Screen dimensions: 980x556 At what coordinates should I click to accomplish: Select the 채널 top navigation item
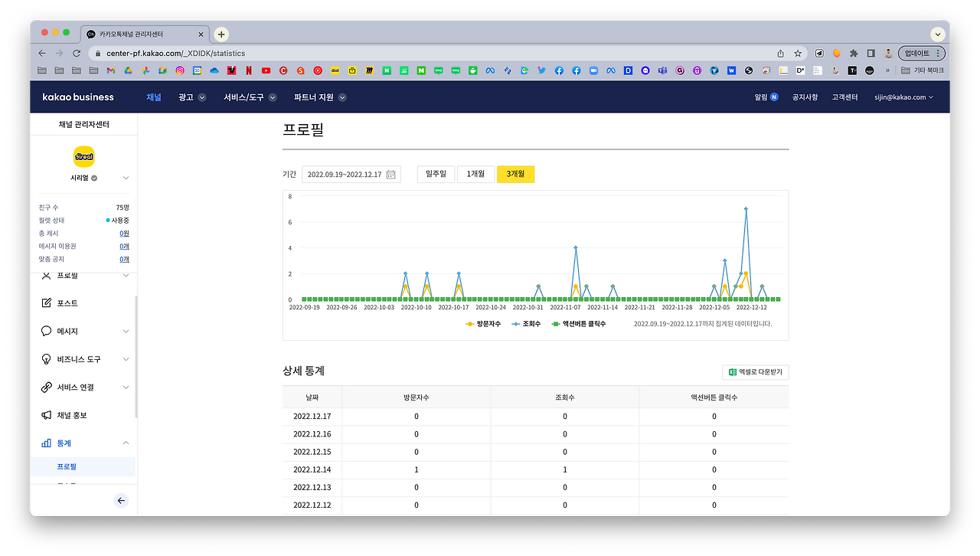pos(154,97)
